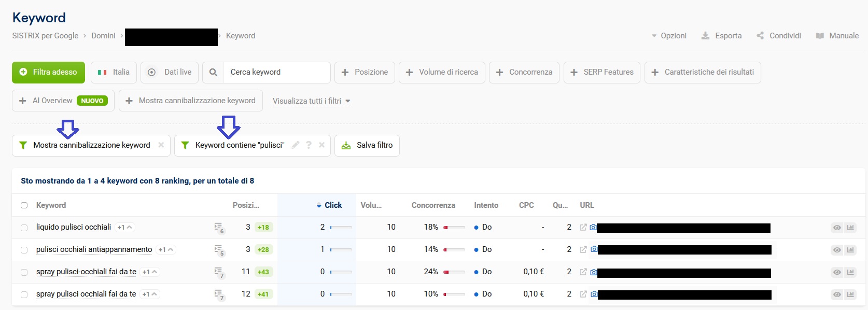Remove the Mostra cannibalizzazione keyword active filter

pos(161,145)
